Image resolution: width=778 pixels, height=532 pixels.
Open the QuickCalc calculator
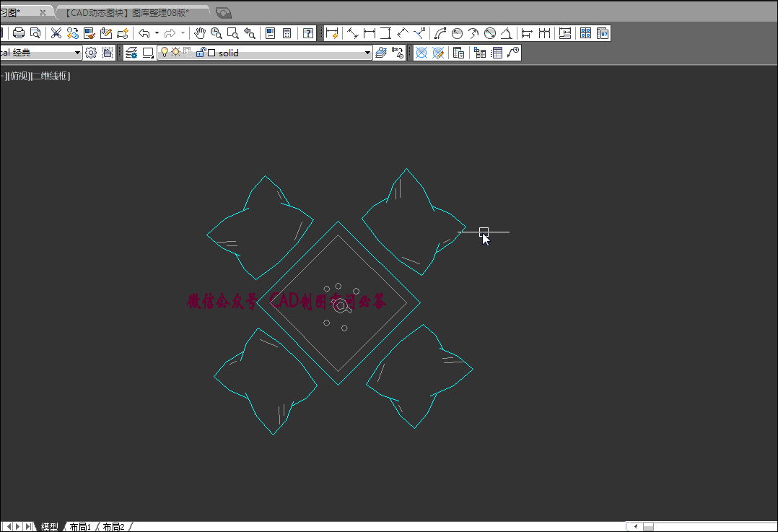coord(287,33)
